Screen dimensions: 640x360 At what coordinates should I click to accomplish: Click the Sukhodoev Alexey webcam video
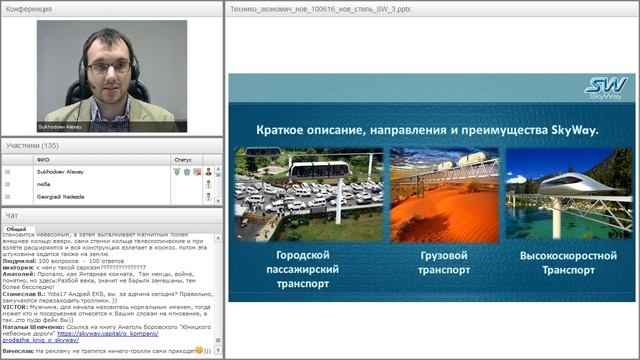[x=112, y=76]
